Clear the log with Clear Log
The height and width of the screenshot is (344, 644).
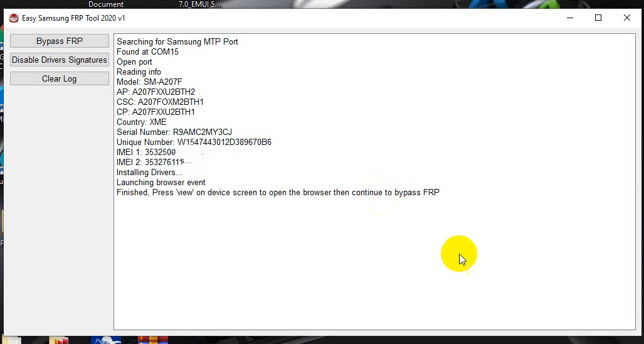[x=59, y=79]
